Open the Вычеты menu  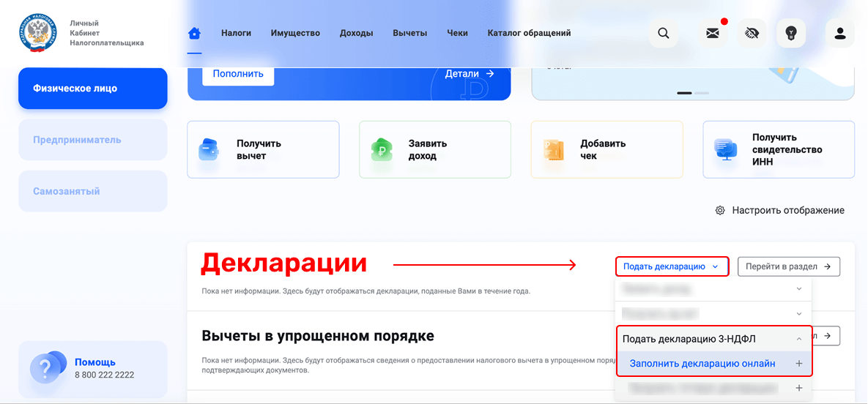[x=409, y=33]
